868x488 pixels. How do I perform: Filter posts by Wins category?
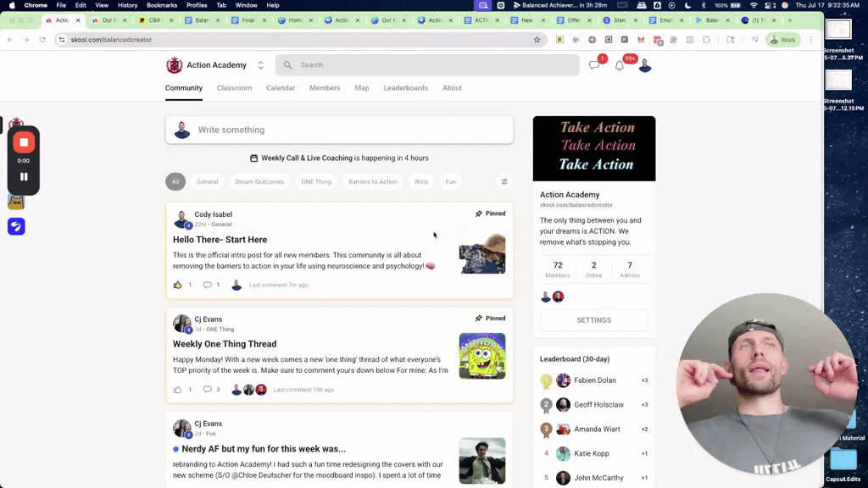click(421, 181)
